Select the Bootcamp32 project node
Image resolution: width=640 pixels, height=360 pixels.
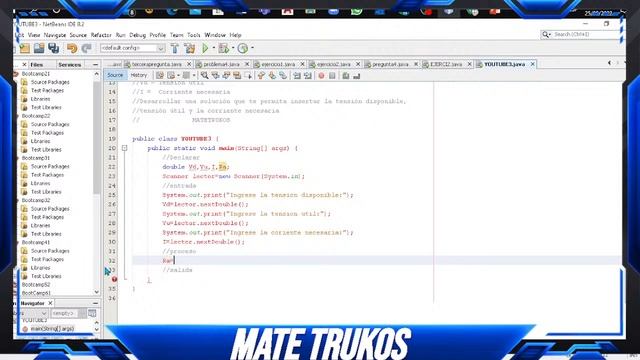click(36, 200)
